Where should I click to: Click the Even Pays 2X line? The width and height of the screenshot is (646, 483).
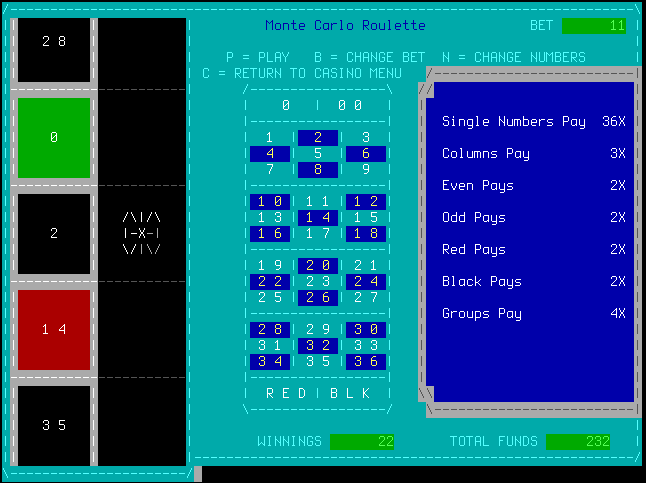534,185
